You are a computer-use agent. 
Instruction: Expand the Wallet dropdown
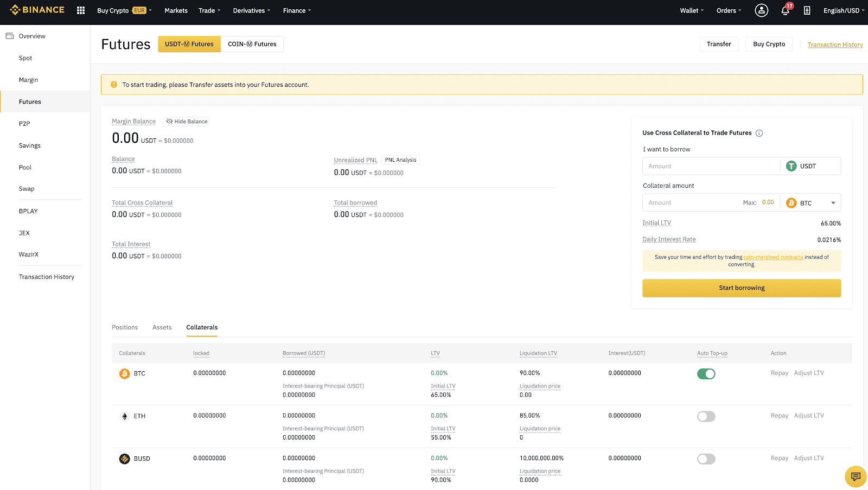point(692,10)
